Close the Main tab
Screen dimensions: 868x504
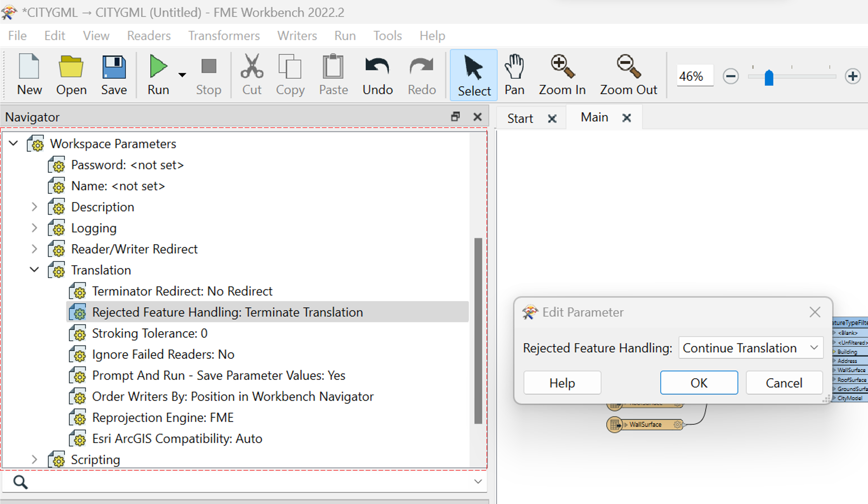627,118
